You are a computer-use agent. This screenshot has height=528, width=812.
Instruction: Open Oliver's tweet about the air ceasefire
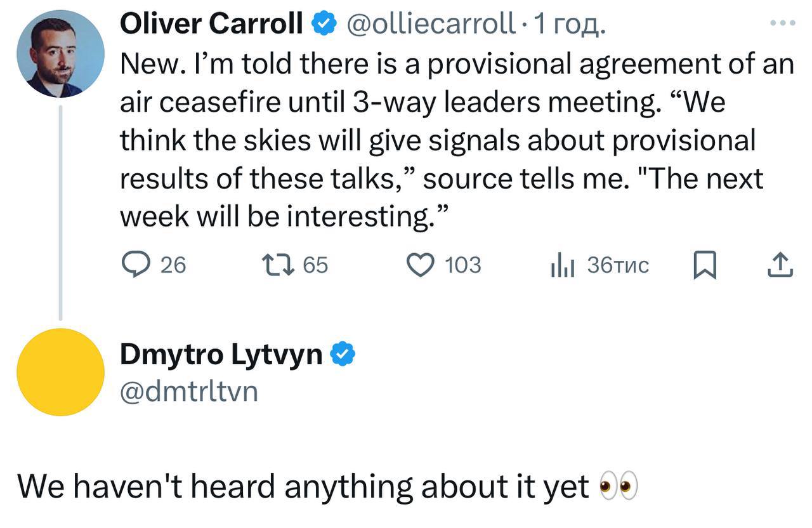(x=444, y=140)
